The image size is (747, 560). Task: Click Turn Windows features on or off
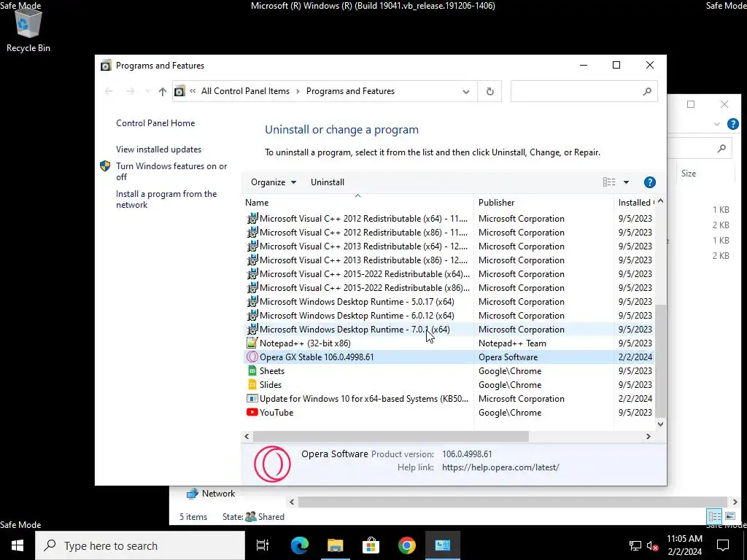(171, 171)
